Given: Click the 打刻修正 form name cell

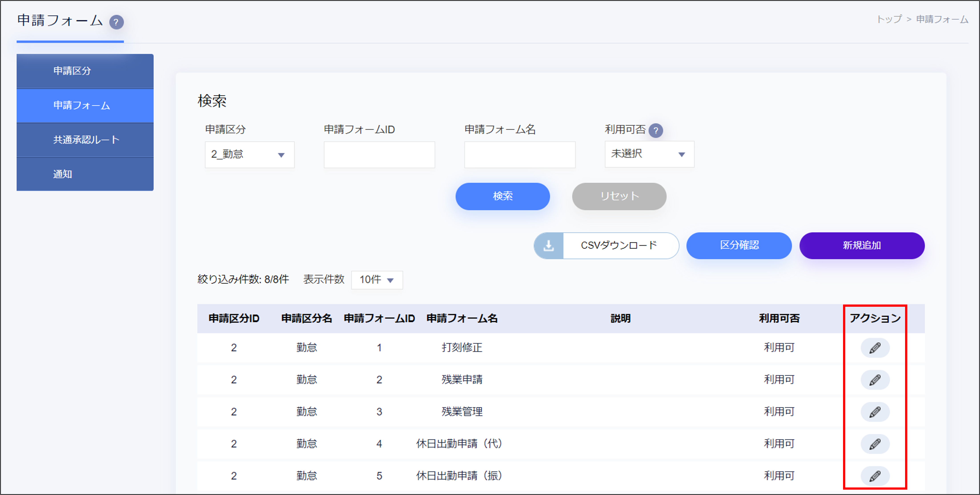Looking at the screenshot, I should (462, 348).
